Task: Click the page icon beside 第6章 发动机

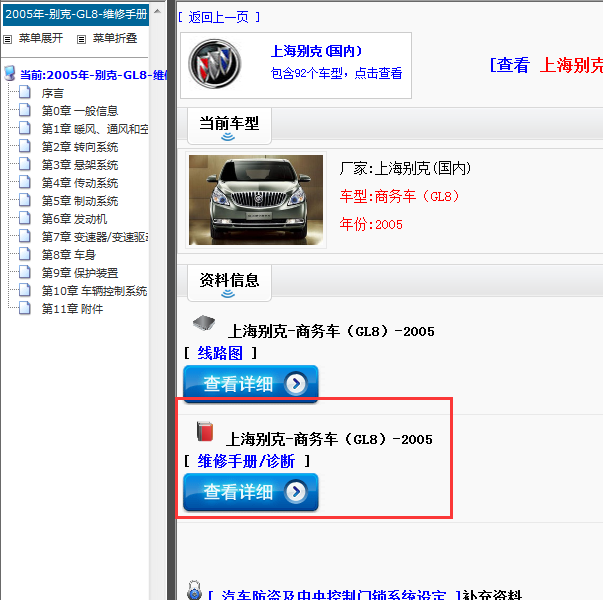Action: [x=25, y=219]
